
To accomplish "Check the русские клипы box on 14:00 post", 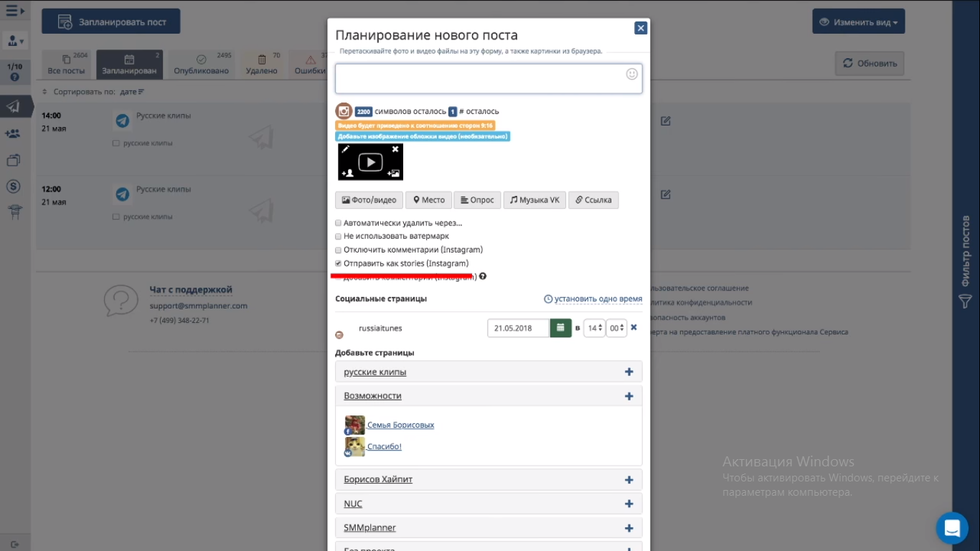I will coord(116,143).
